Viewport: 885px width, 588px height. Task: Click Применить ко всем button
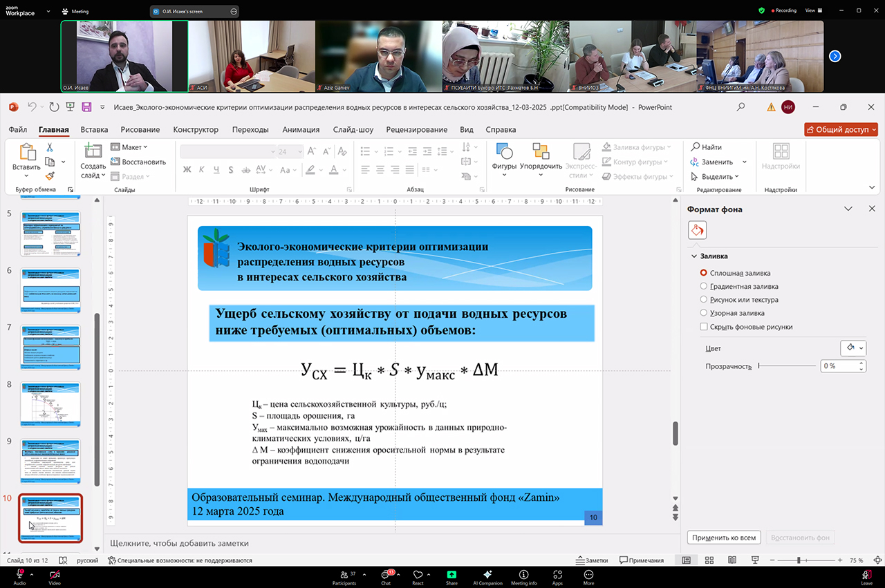(x=725, y=537)
